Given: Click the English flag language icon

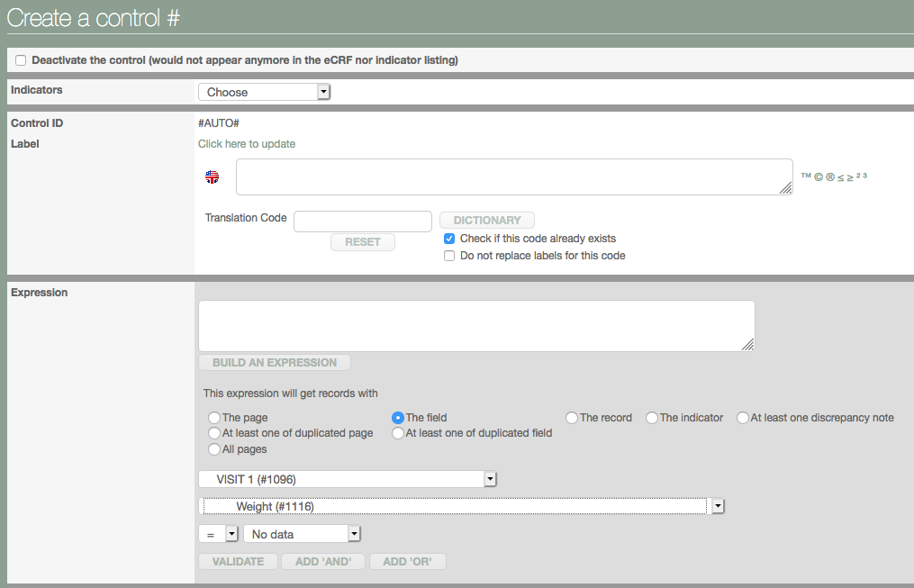Looking at the screenshot, I should click(x=213, y=177).
